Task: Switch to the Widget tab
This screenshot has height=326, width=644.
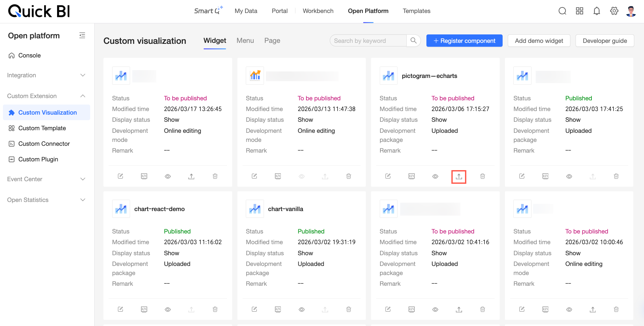Action: coord(215,41)
